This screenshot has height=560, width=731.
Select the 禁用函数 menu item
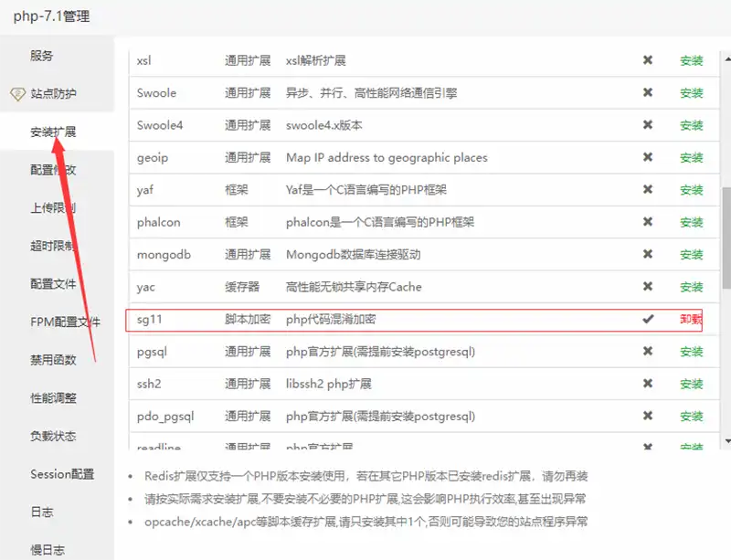[x=53, y=360]
